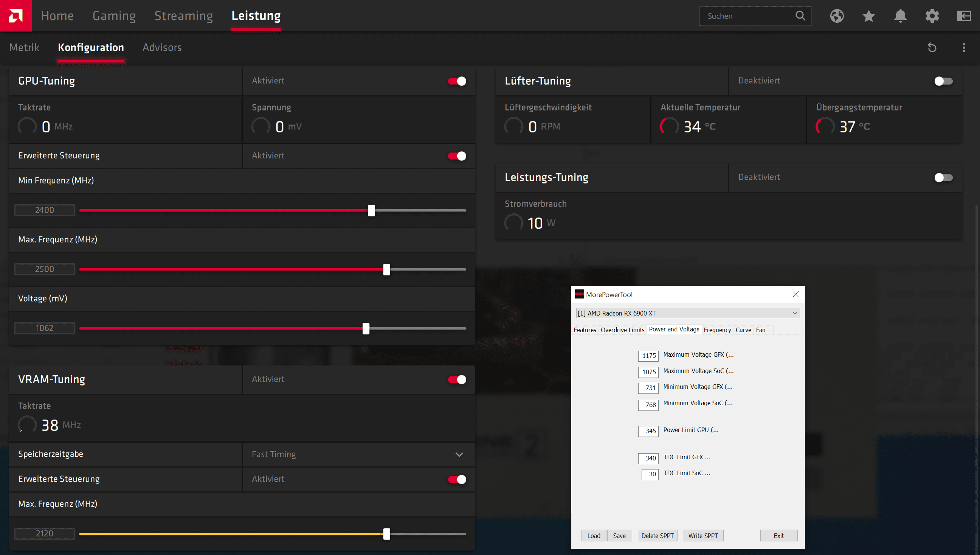The image size is (980, 555).
Task: Enable the Leistungs-Tuning toggle
Action: [943, 178]
